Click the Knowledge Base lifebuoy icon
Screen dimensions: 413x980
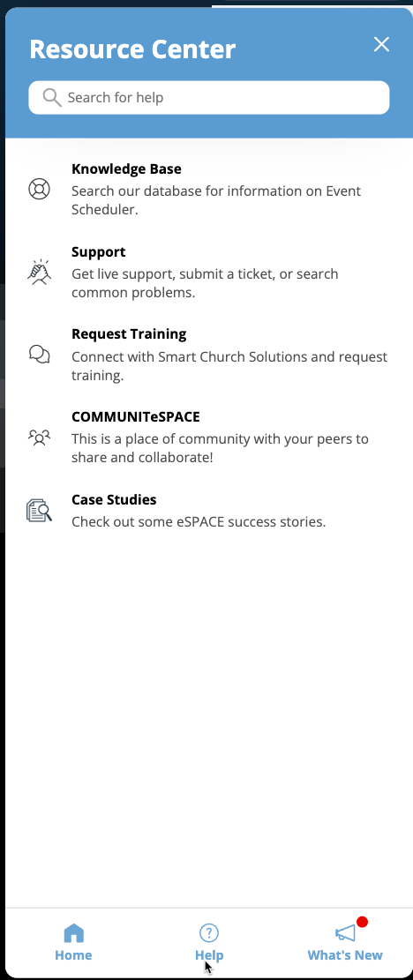pos(40,189)
